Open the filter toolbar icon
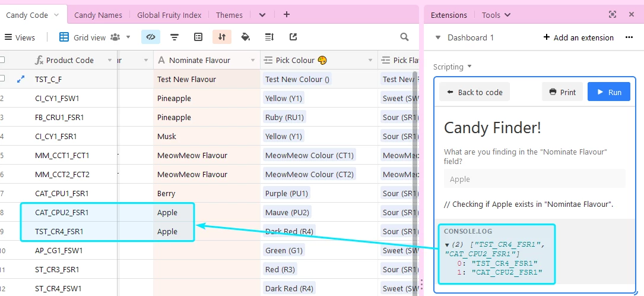The image size is (644, 296). coord(175,37)
